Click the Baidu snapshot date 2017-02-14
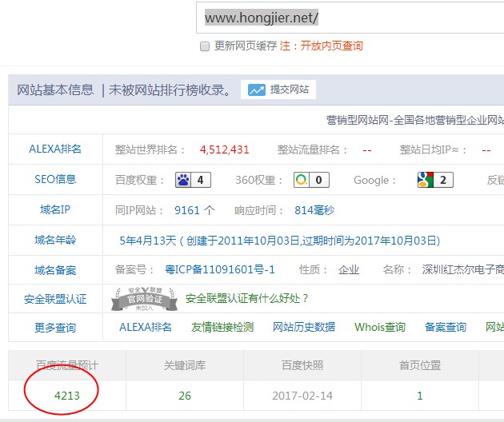 pyautogui.click(x=302, y=396)
